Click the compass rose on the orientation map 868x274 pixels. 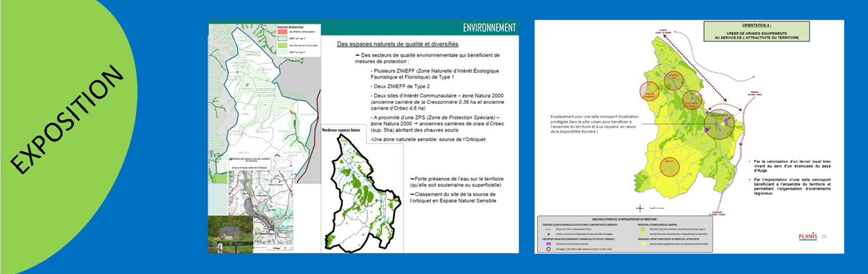click(640, 208)
